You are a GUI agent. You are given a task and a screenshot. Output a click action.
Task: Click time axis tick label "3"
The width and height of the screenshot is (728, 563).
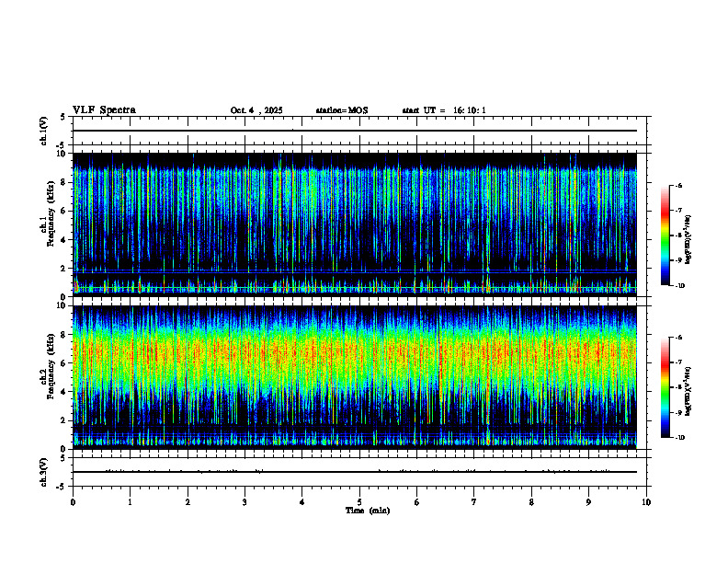(245, 502)
